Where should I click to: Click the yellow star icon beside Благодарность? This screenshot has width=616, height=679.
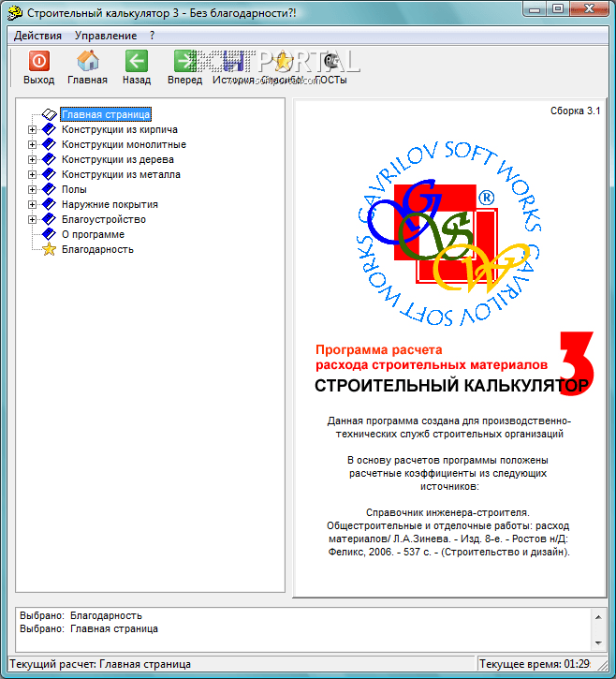coord(49,249)
